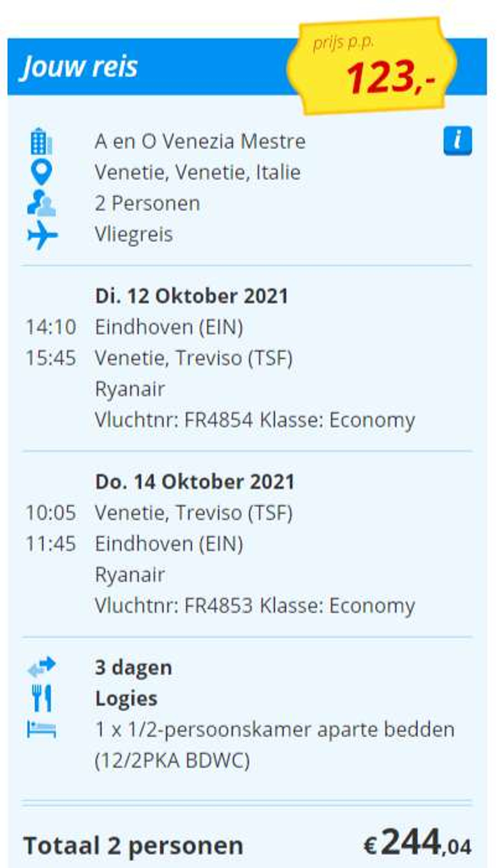This screenshot has width=503, height=868.
Task: Click the hotel building icon
Action: point(41,141)
